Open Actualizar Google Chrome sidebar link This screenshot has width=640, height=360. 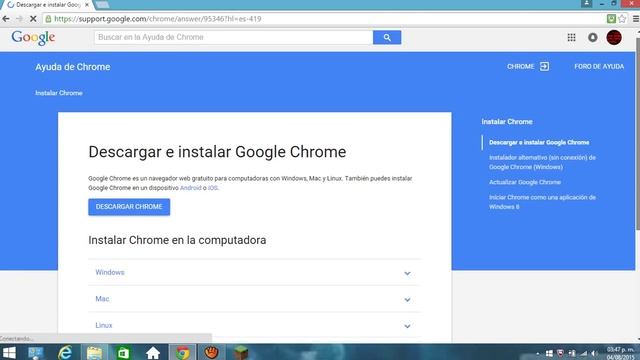pyautogui.click(x=524, y=182)
